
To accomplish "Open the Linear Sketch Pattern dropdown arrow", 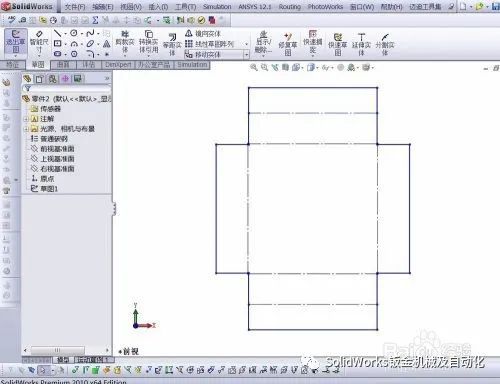I will tap(247, 44).
